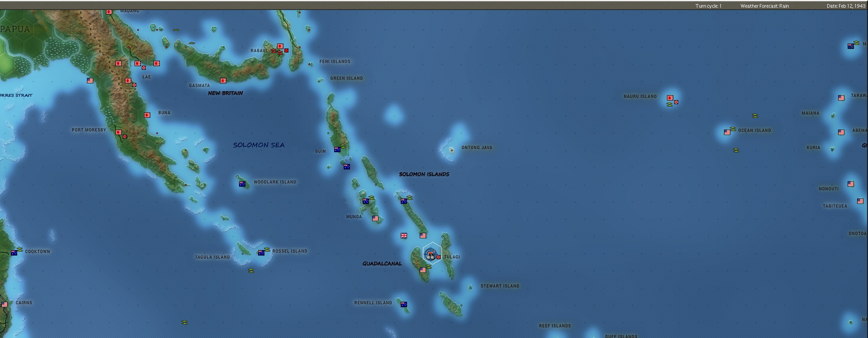
Task: Click the SOLOMON SEA map label
Action: pos(259,145)
